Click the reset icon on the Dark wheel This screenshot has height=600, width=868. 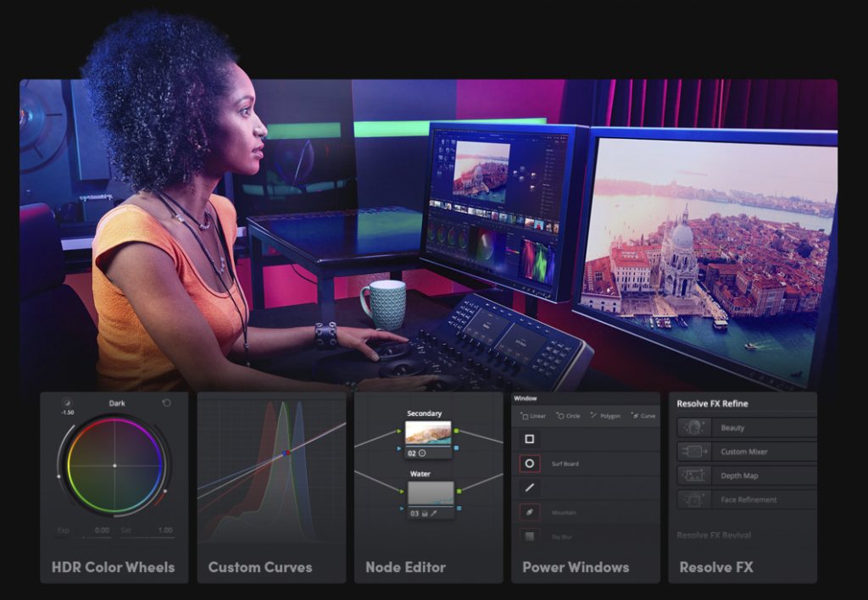pos(166,403)
